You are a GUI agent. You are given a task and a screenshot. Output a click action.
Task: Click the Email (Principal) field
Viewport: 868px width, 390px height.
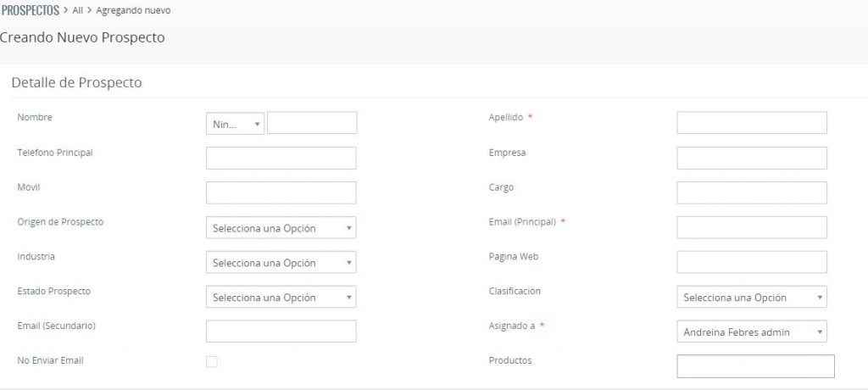(x=751, y=227)
